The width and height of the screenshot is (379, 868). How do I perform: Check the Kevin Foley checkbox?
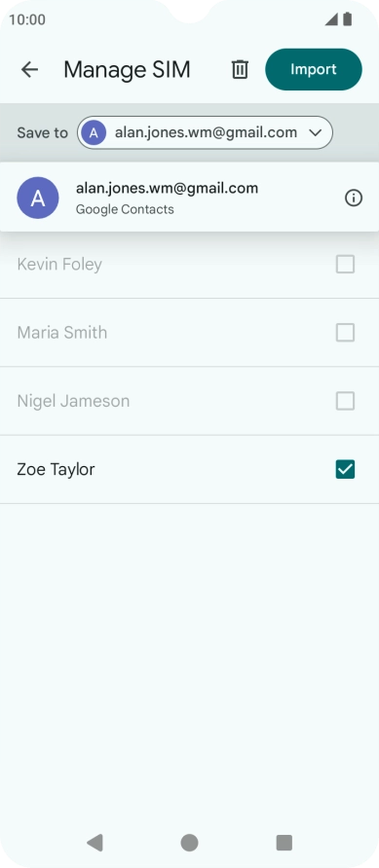[345, 265]
